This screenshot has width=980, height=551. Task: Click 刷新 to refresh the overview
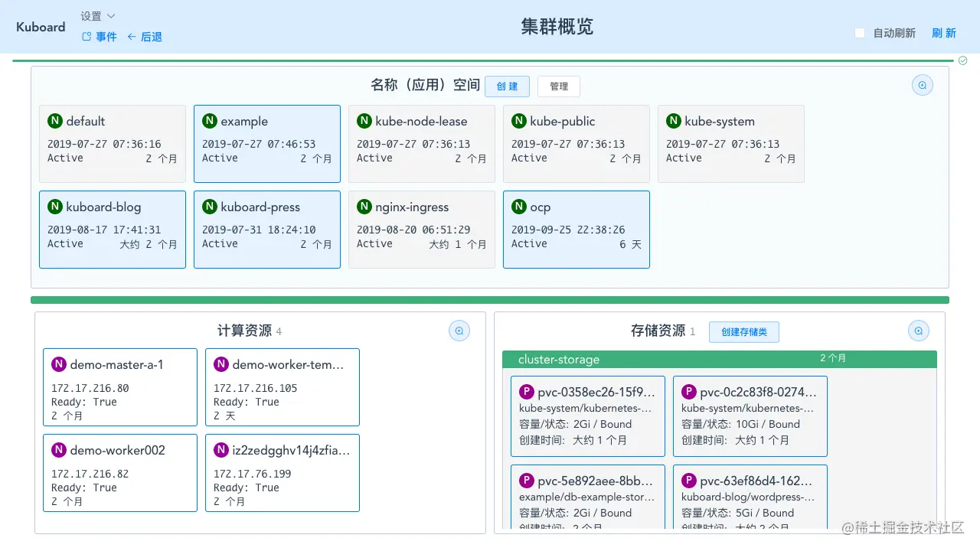[x=944, y=33]
